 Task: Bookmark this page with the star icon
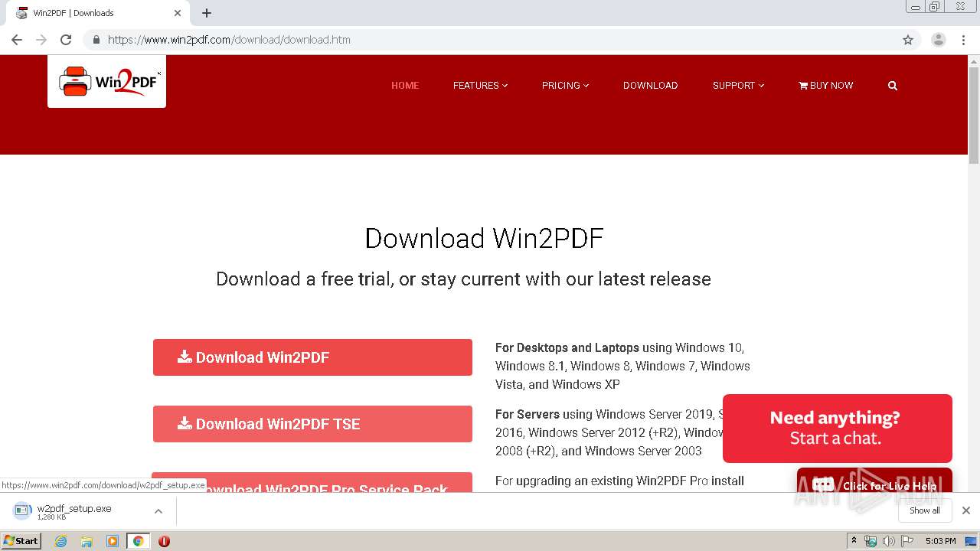908,40
